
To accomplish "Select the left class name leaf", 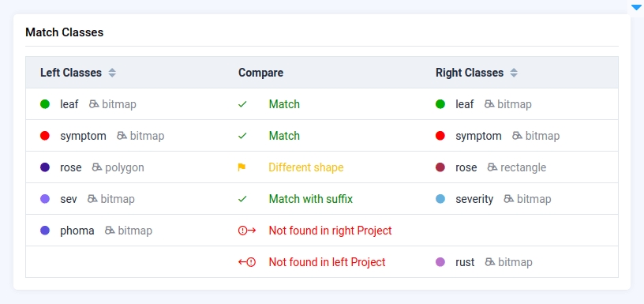I will 69,104.
